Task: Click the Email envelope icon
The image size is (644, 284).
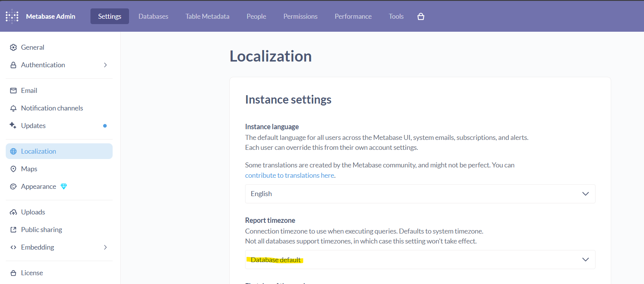Action: coord(13,91)
